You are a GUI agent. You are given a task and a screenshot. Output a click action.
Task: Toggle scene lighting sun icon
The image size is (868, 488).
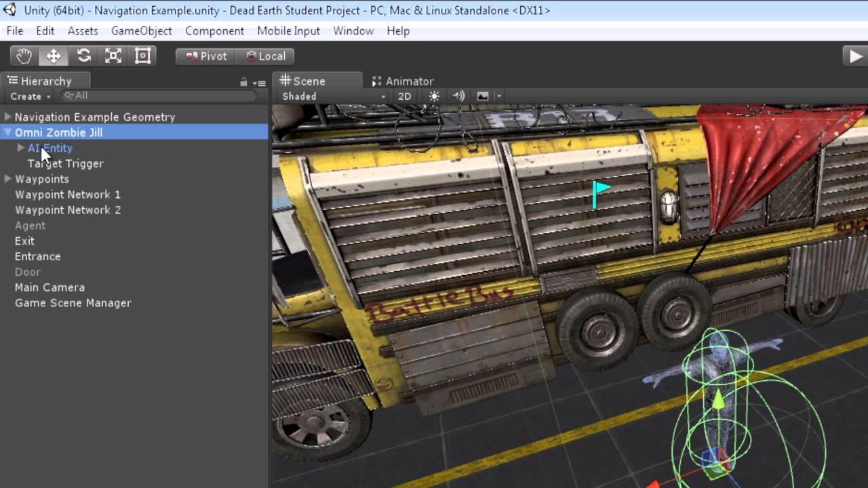point(434,96)
